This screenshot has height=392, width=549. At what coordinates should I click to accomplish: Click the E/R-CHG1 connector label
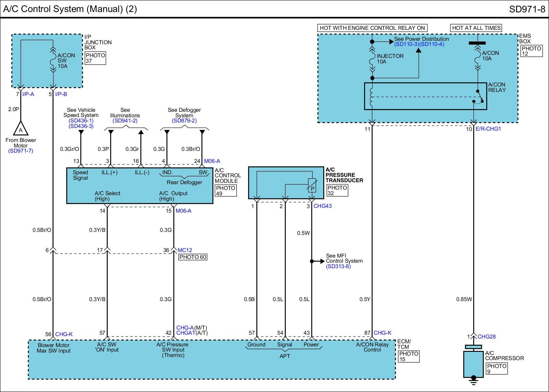pyautogui.click(x=488, y=129)
